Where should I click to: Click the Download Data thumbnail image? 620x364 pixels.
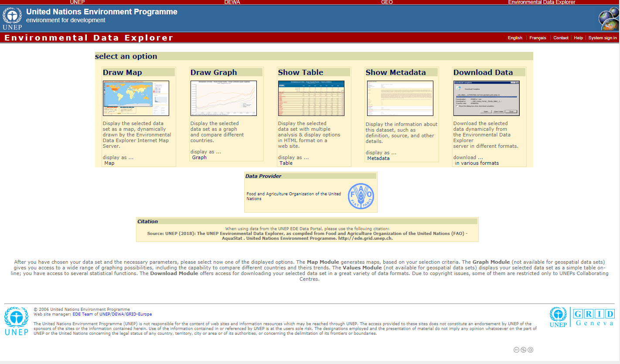487,98
